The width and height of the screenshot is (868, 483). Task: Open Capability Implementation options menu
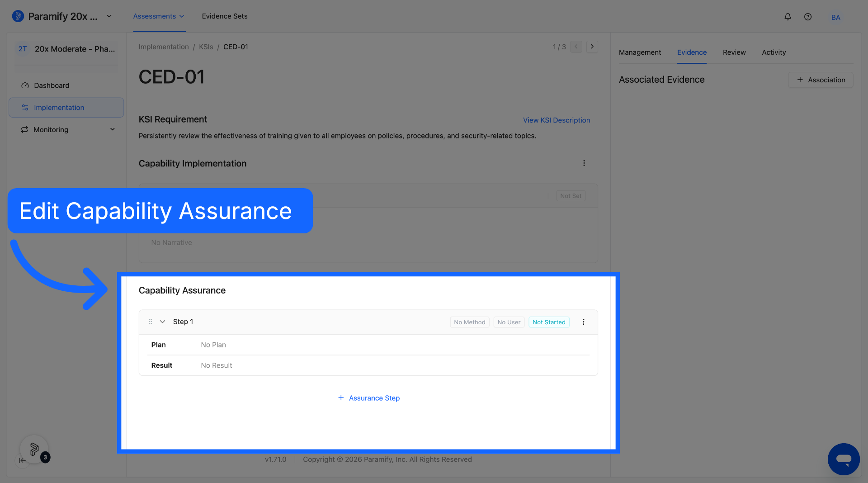pyautogui.click(x=584, y=163)
